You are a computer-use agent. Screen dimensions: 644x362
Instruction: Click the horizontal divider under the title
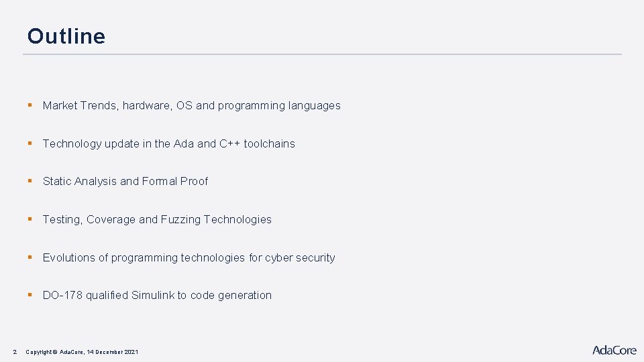pos(322,54)
